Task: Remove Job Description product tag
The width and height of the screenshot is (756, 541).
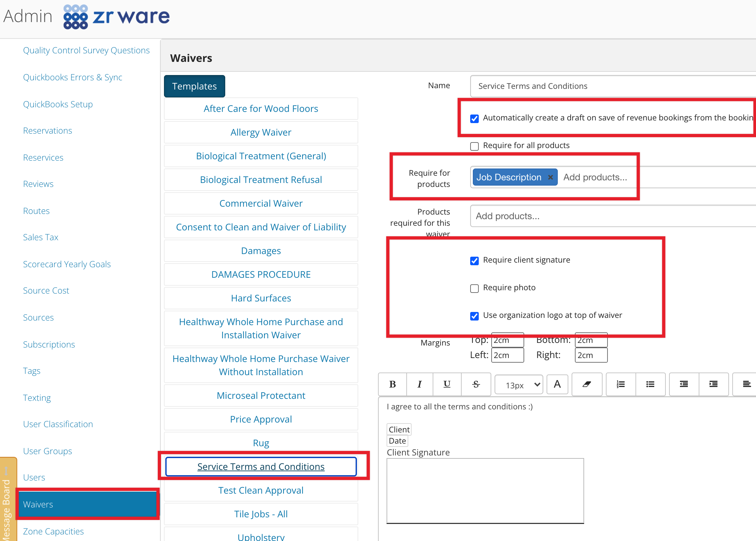Action: 550,177
